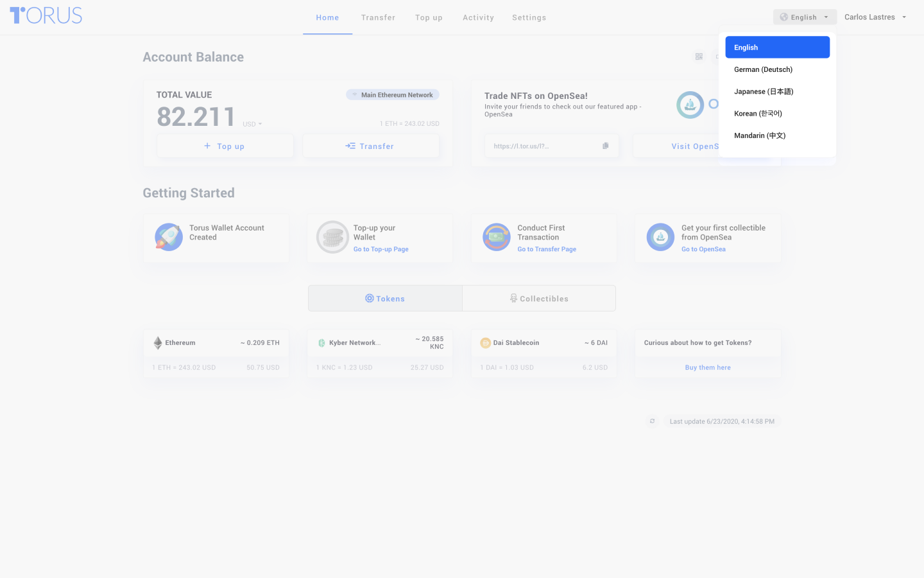Click the Top up button
Screen dimensions: 924x578
[225, 146]
